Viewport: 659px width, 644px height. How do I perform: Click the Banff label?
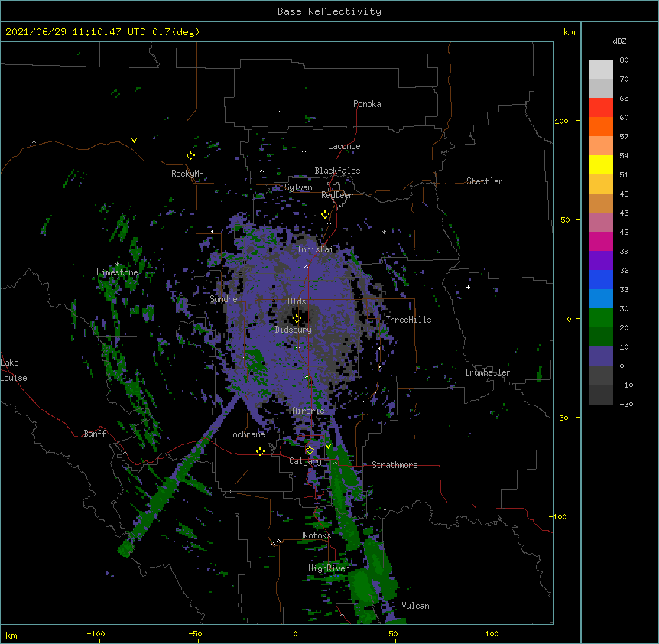click(x=95, y=434)
